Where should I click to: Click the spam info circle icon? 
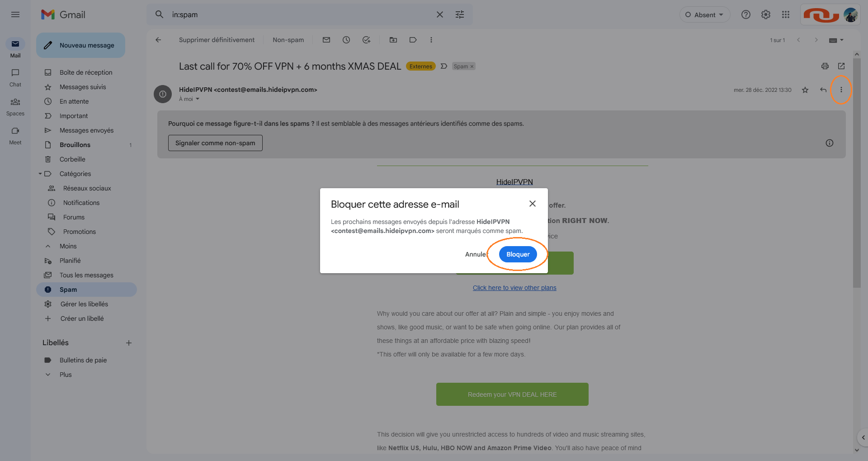[x=830, y=143]
